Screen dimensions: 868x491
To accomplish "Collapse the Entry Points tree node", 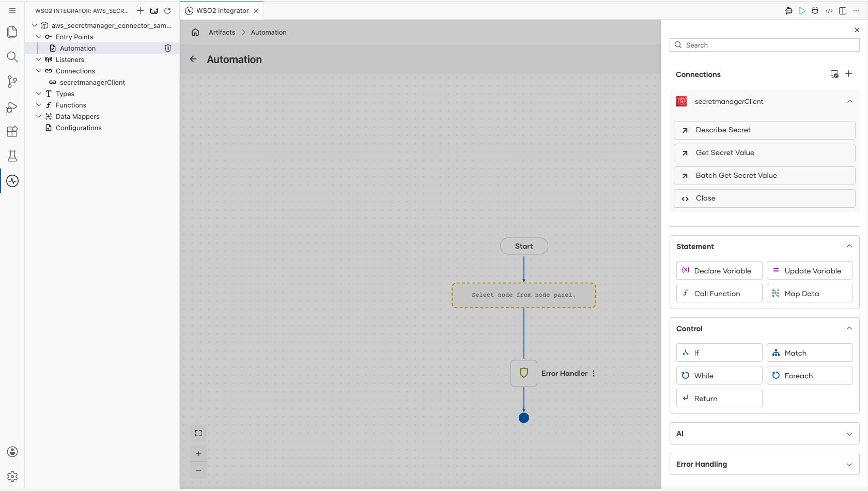I will coord(39,37).
